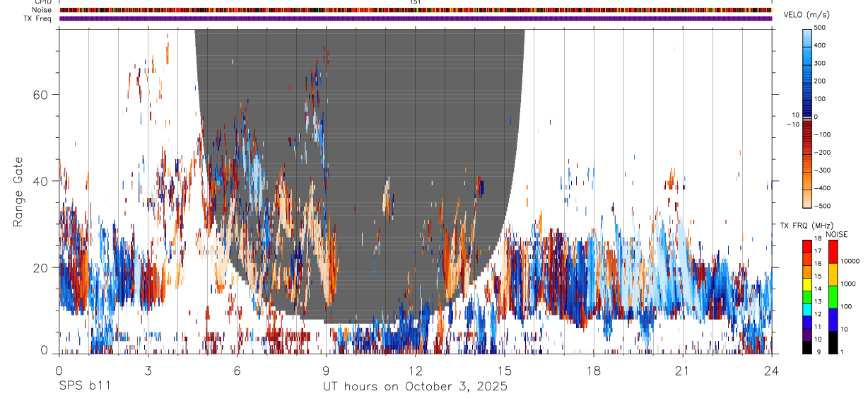Viewport: 868px width, 401px height.
Task: Click the black NOISE swatch between 1 and 10
Action: click(x=832, y=342)
